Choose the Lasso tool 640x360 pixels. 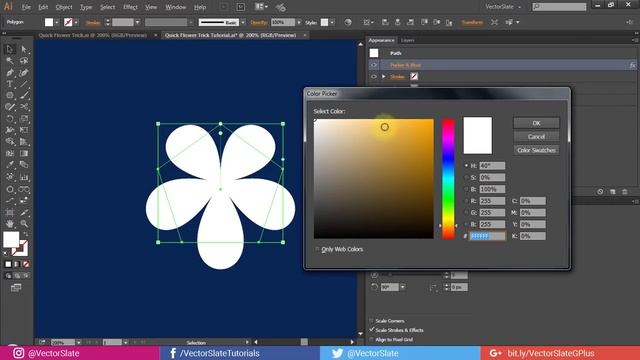pos(24,61)
